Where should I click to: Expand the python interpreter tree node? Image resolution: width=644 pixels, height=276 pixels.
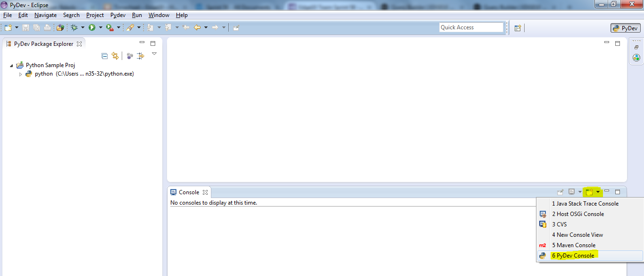tap(20, 74)
